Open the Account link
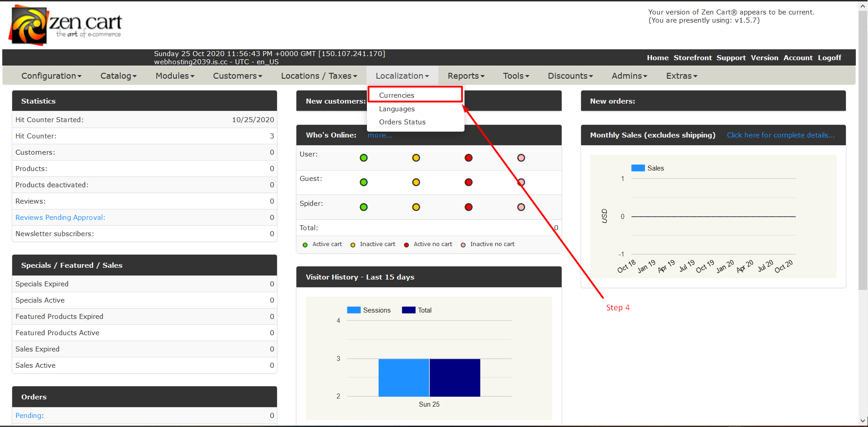Viewport: 868px width, 427px height. click(798, 58)
